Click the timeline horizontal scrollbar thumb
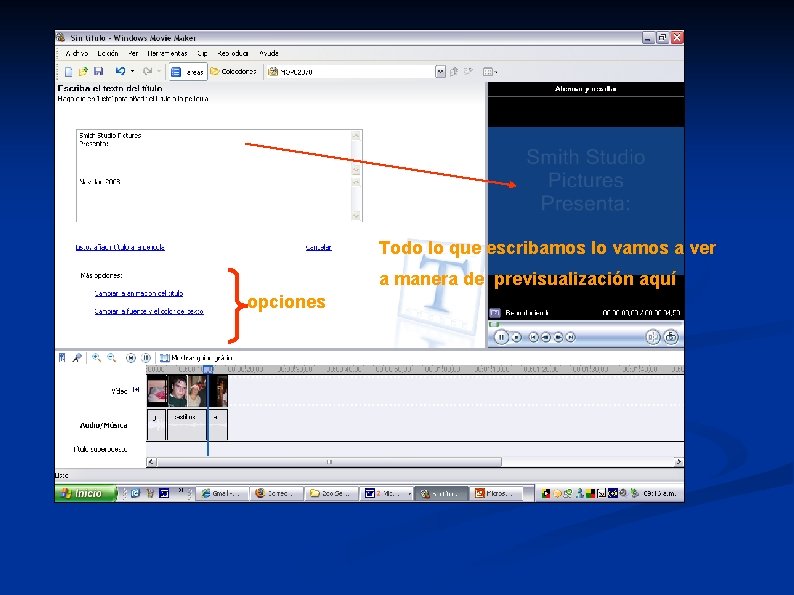Image resolution: width=794 pixels, height=595 pixels. click(329, 462)
